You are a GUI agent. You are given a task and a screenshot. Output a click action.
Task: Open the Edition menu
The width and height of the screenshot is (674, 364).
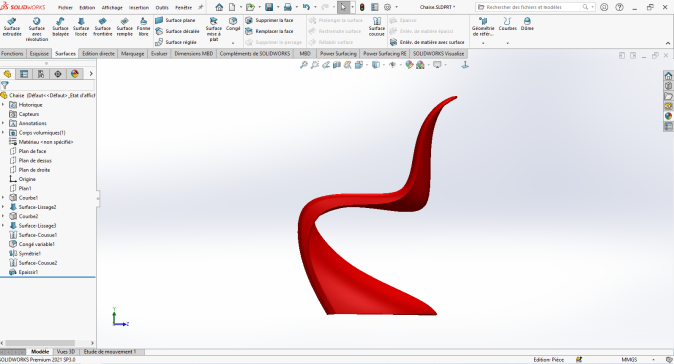point(87,8)
